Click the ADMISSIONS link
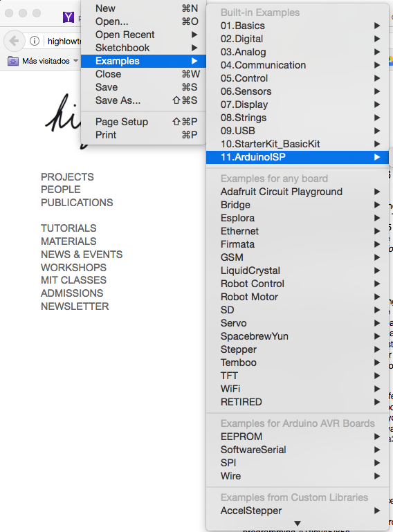This screenshot has width=393, height=532. pyautogui.click(x=72, y=293)
